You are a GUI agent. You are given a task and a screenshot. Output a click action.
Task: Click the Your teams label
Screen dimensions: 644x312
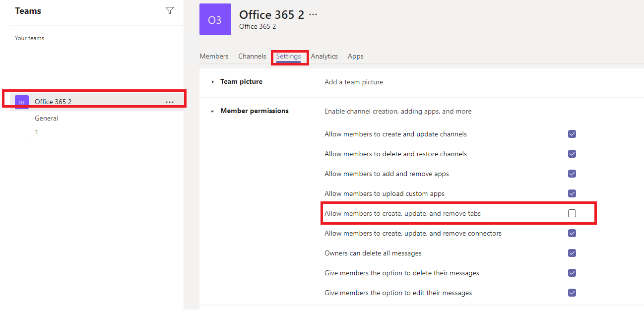29,38
